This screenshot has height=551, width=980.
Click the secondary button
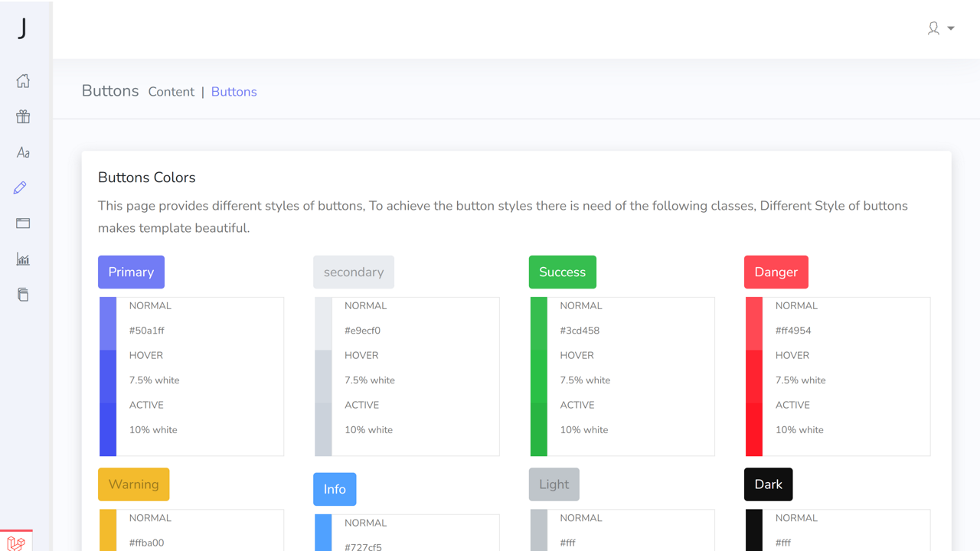[353, 272]
